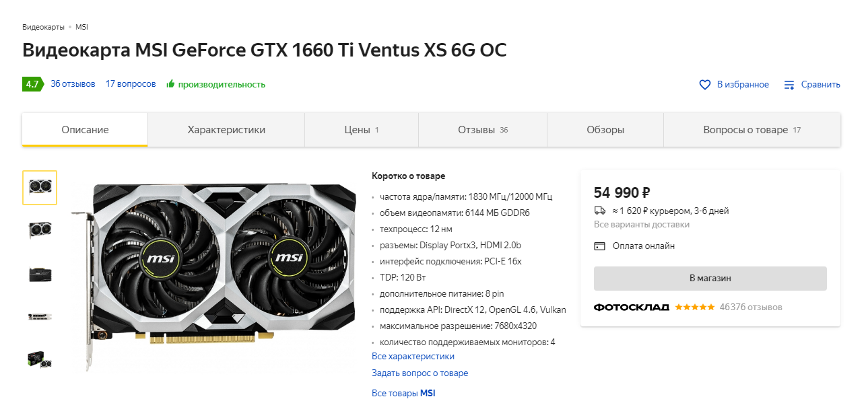Click the heart favorites icon
Screen dimensions: 868x401
coord(705,85)
